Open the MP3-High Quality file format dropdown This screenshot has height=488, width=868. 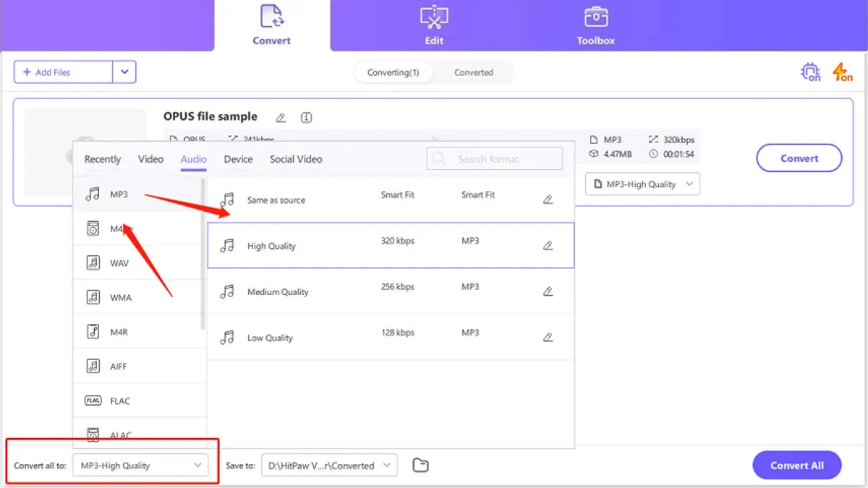pyautogui.click(x=642, y=184)
